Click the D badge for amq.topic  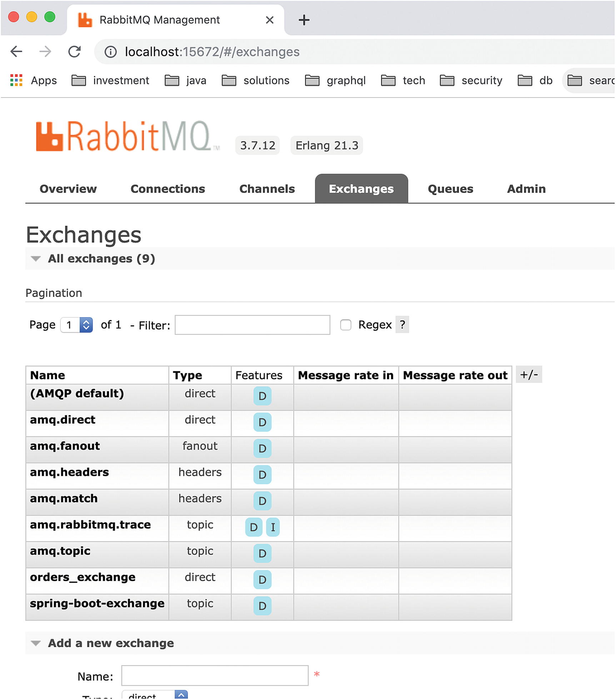tap(262, 553)
